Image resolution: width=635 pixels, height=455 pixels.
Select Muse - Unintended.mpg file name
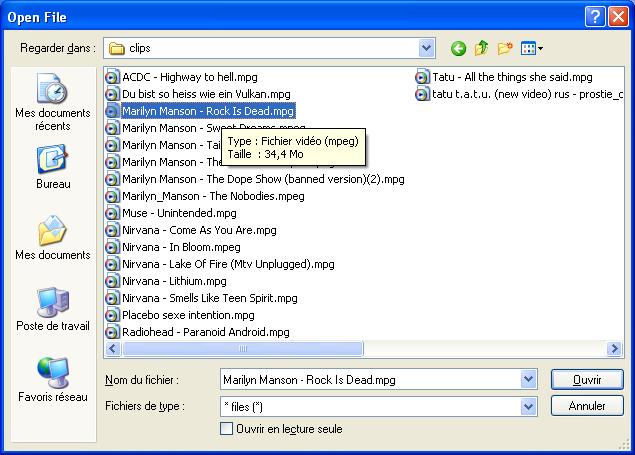click(x=179, y=213)
